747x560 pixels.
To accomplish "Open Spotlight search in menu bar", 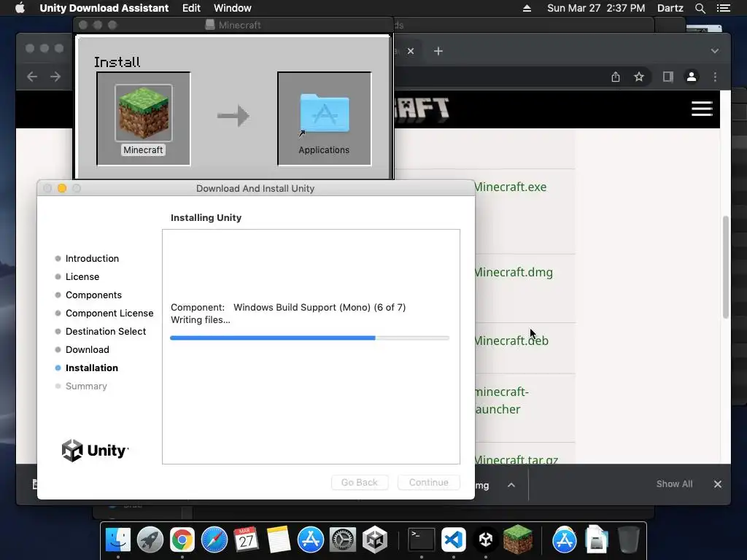I will point(700,8).
